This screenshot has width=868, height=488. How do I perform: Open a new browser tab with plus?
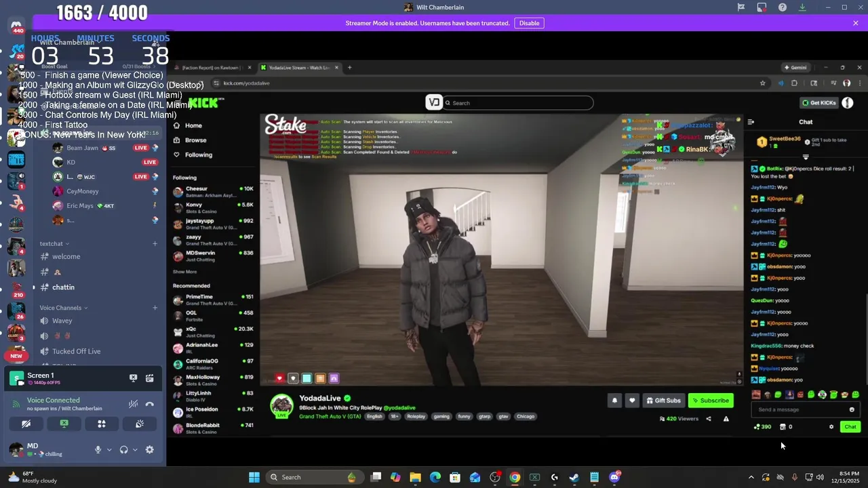point(349,68)
